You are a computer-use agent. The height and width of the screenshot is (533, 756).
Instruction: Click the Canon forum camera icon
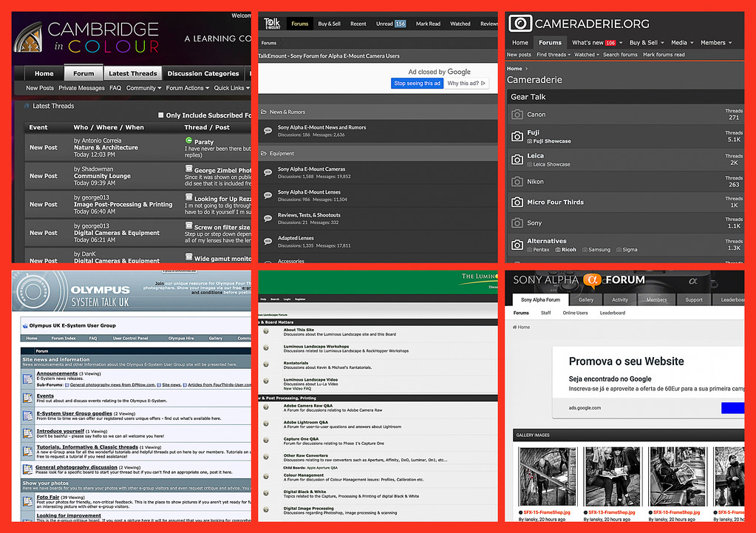(x=517, y=115)
